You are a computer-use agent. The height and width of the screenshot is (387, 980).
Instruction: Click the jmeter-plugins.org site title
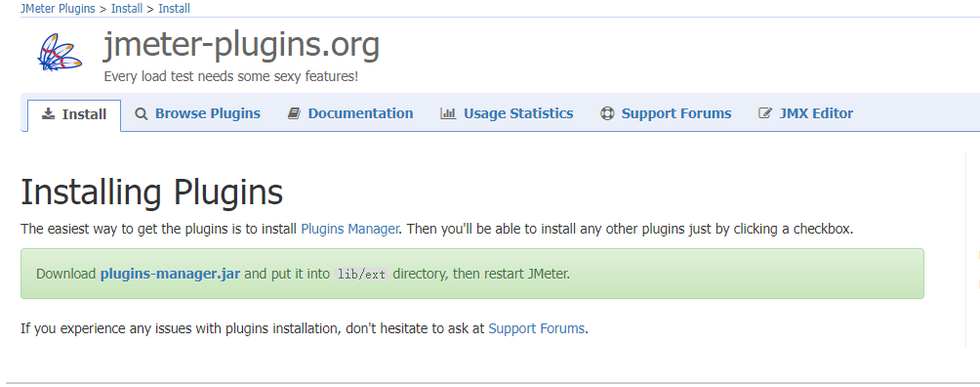point(241,45)
